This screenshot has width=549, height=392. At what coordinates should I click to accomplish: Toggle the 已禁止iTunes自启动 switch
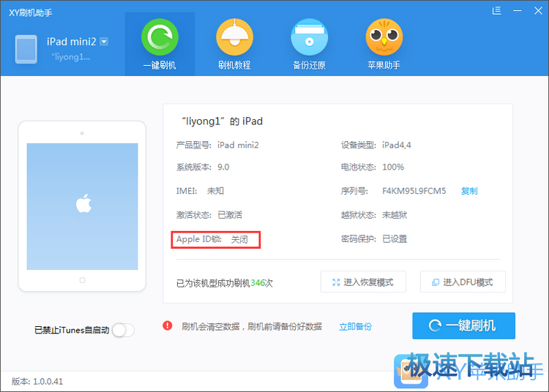click(x=123, y=330)
